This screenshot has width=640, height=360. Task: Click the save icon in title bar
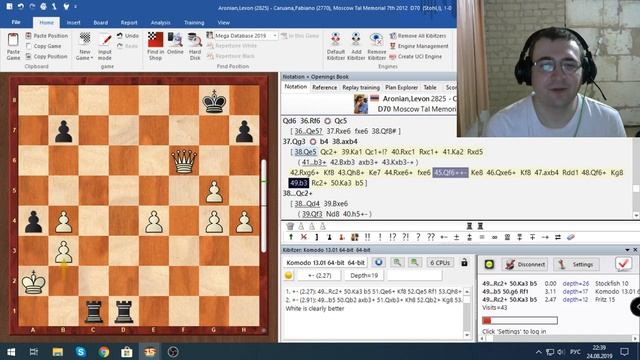click(x=9, y=7)
